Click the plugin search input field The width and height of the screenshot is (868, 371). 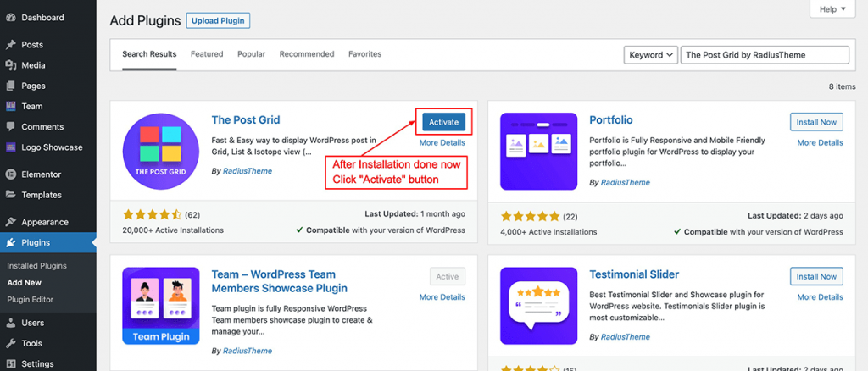pyautogui.click(x=765, y=55)
